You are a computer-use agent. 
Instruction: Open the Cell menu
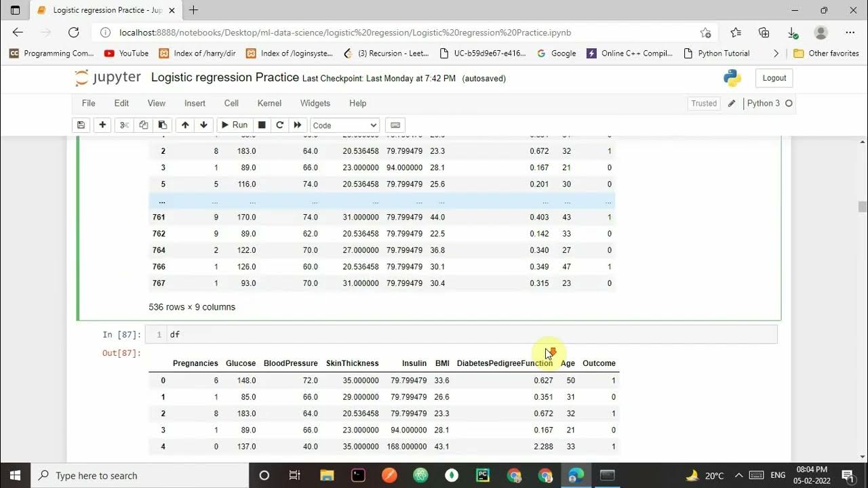[231, 103]
